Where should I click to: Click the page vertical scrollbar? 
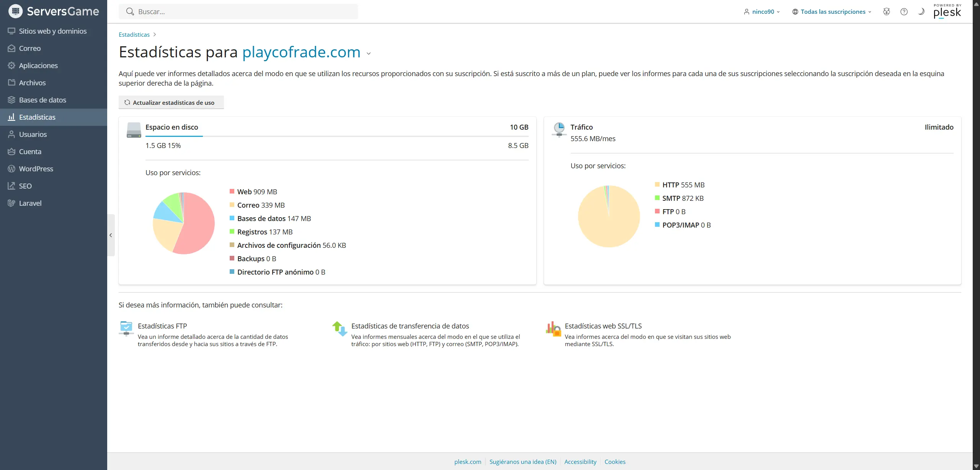[976, 235]
